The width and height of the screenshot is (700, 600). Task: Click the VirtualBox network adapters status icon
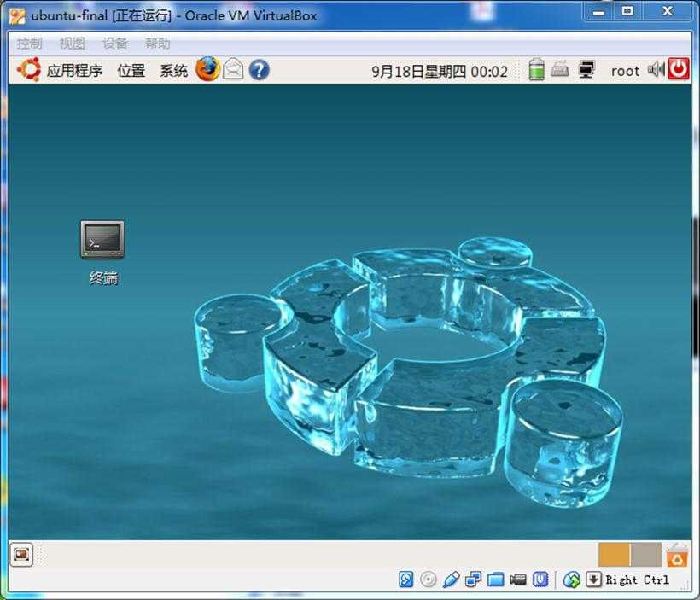click(x=473, y=580)
